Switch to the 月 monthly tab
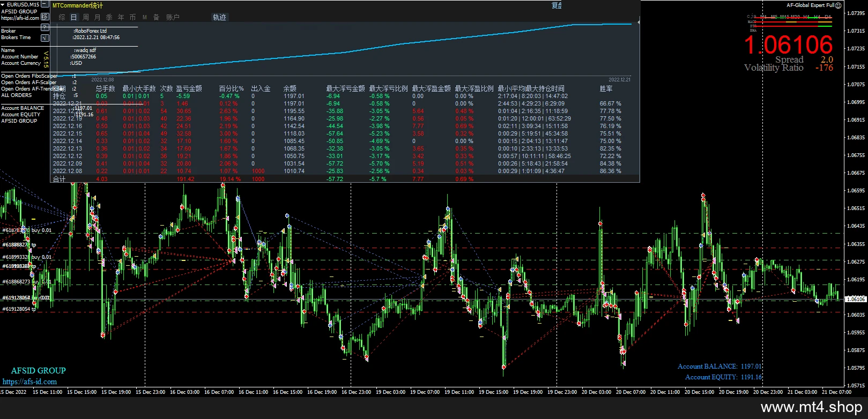The height and width of the screenshot is (419, 868). coord(98,17)
